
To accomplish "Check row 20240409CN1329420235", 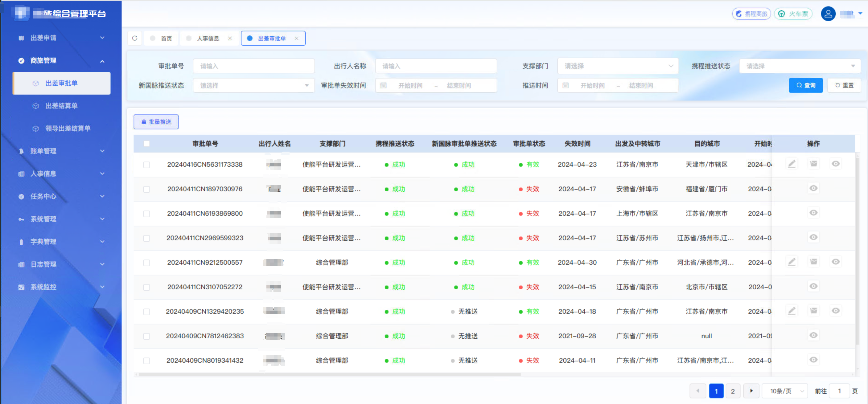I will pyautogui.click(x=146, y=312).
